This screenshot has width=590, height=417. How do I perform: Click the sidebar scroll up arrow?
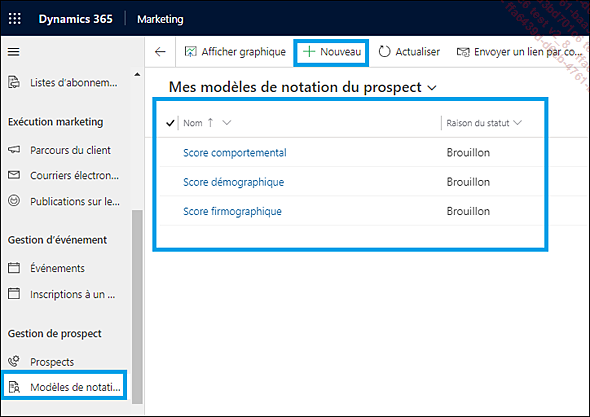coord(137,75)
